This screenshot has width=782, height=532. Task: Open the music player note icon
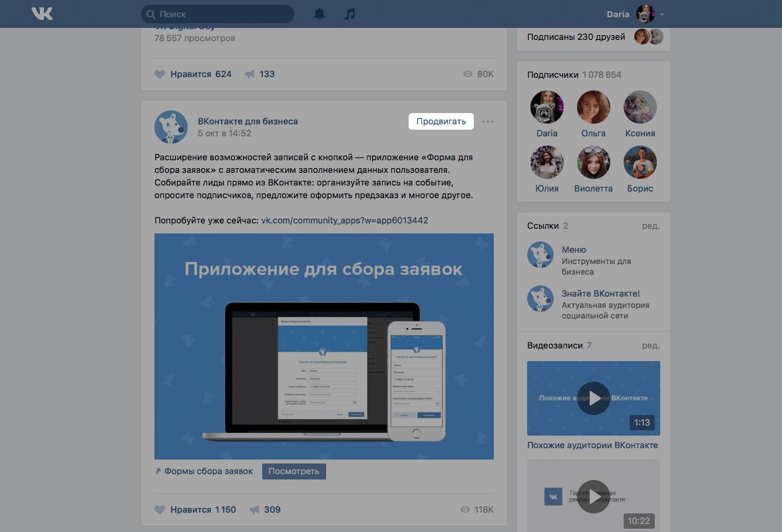point(350,14)
